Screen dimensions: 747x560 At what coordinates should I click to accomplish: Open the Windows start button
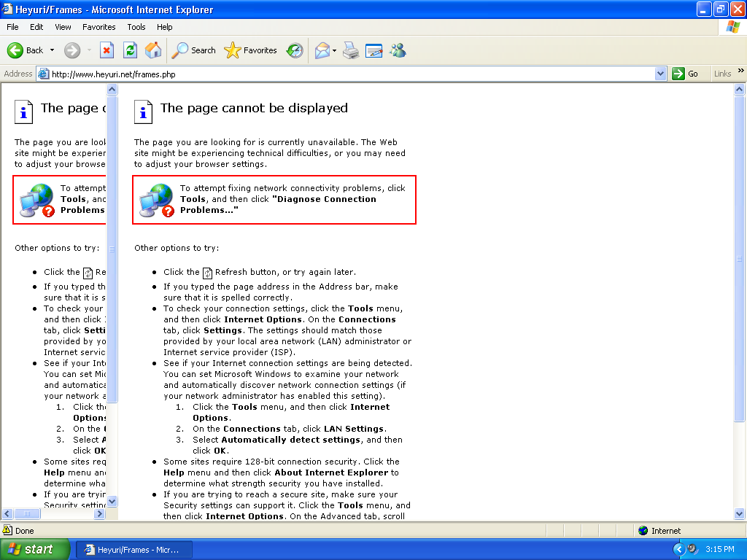(34, 549)
